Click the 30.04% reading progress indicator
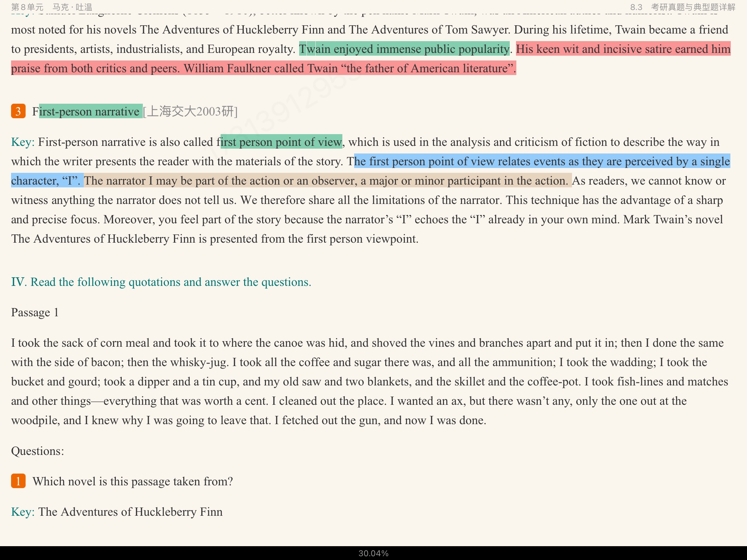This screenshot has width=747, height=560. click(x=373, y=553)
